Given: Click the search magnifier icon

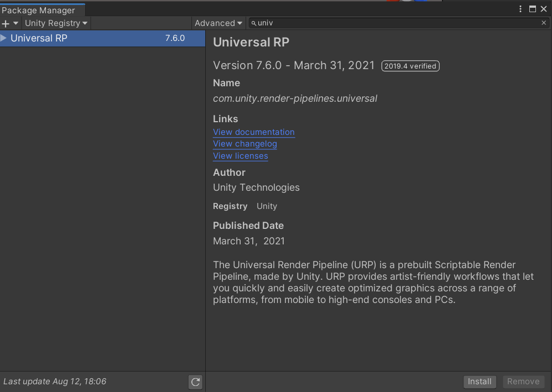Looking at the screenshot, I should 254,23.
